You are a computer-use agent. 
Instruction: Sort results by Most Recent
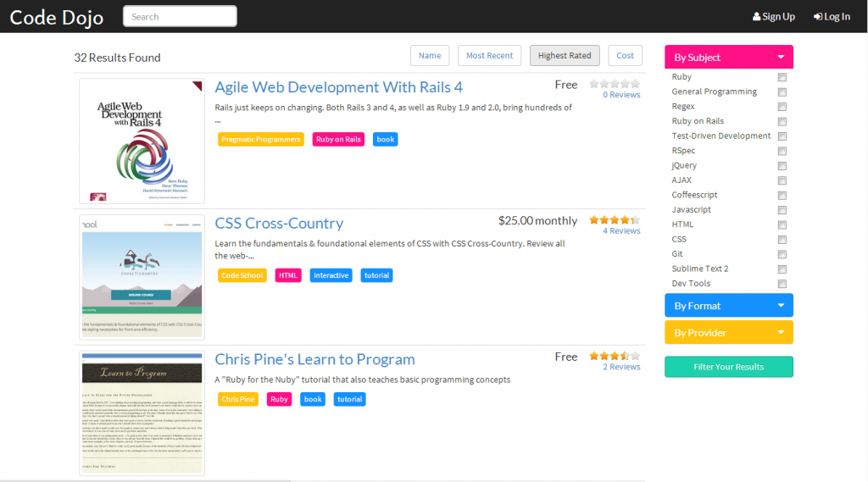[489, 55]
